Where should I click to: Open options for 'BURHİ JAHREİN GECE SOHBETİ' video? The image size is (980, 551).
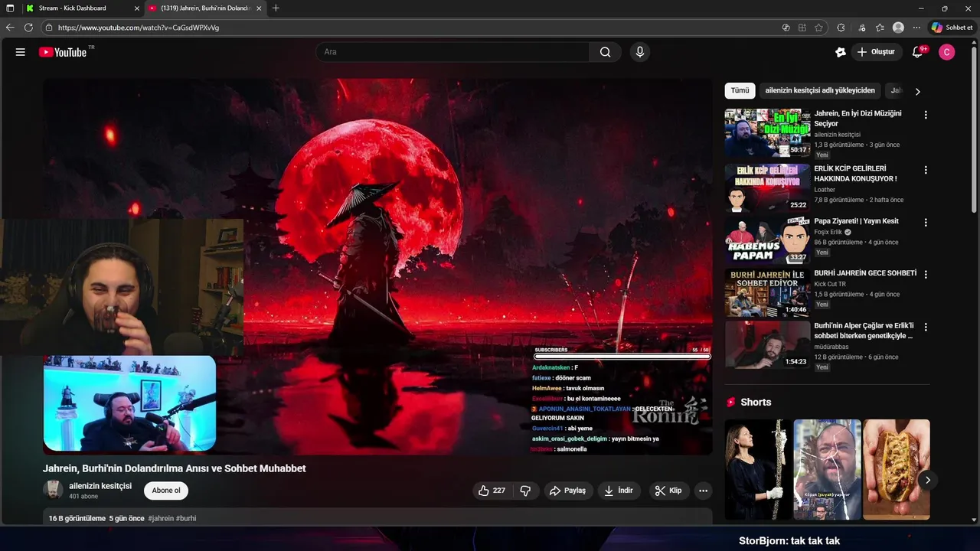coord(926,274)
